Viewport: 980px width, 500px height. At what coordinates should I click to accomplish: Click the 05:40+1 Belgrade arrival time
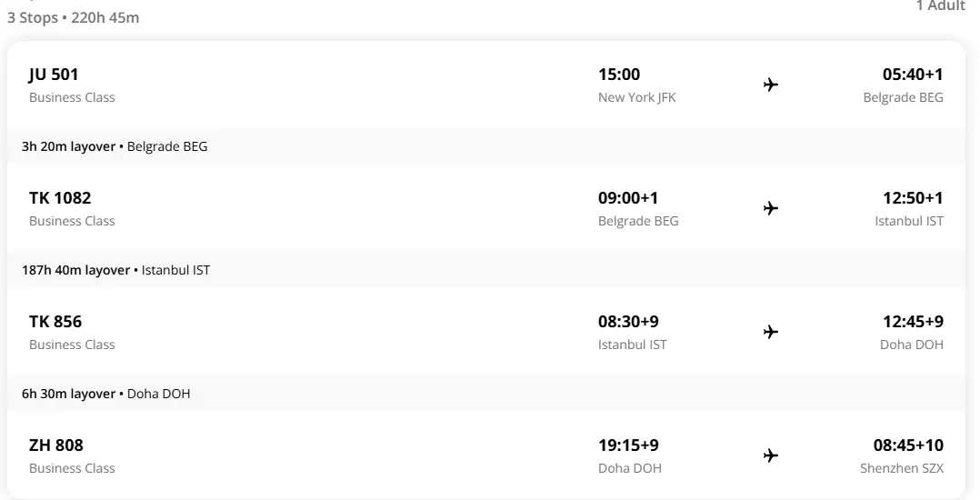[x=913, y=75]
